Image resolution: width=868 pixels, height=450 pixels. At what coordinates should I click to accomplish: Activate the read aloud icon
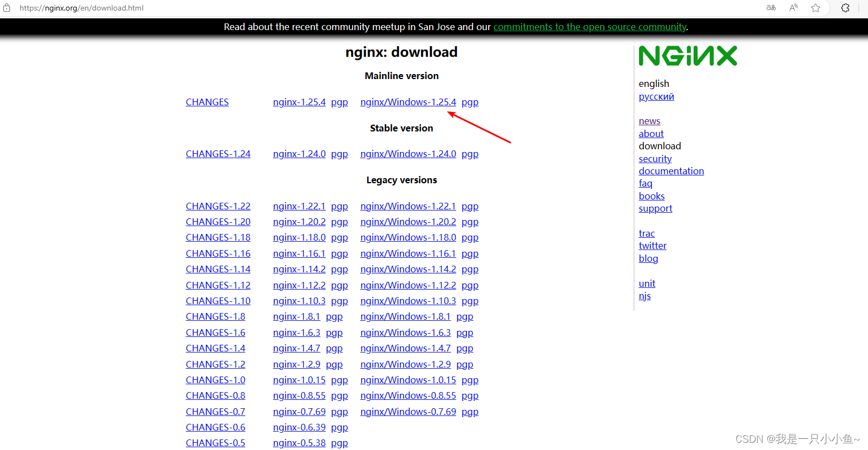click(x=793, y=8)
